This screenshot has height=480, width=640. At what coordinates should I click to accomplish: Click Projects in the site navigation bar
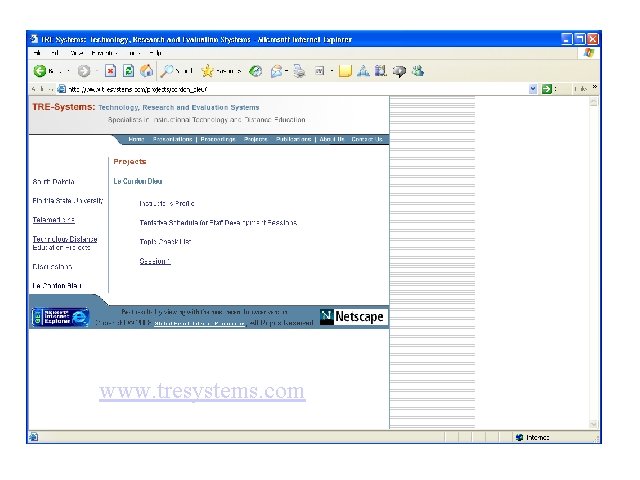(256, 139)
